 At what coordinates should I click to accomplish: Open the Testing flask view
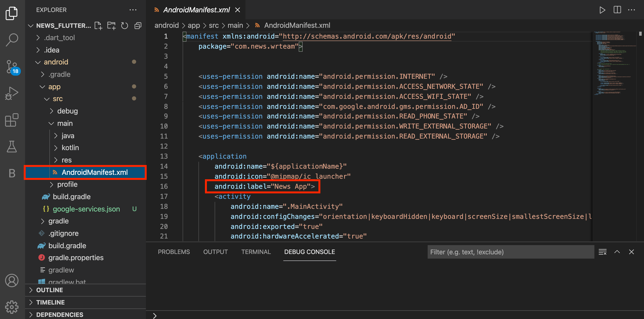click(x=12, y=146)
